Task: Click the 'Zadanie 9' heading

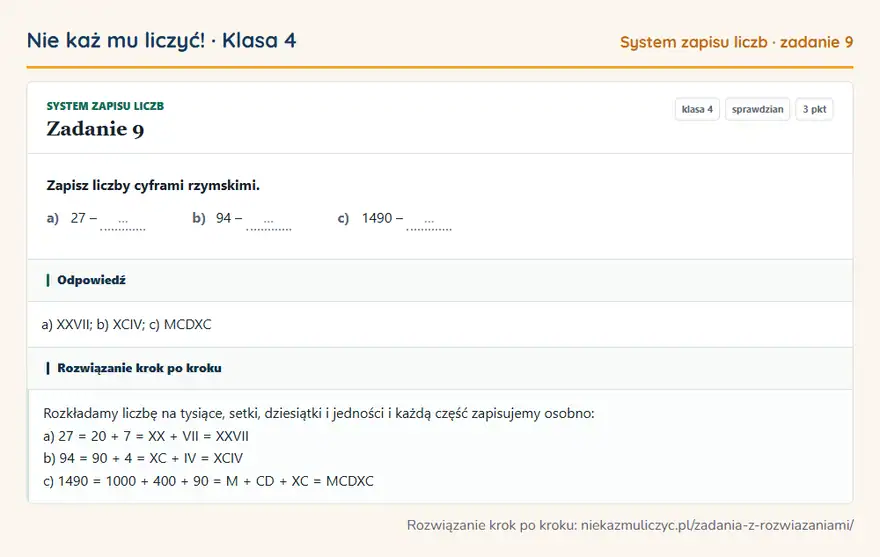Action: (x=95, y=129)
